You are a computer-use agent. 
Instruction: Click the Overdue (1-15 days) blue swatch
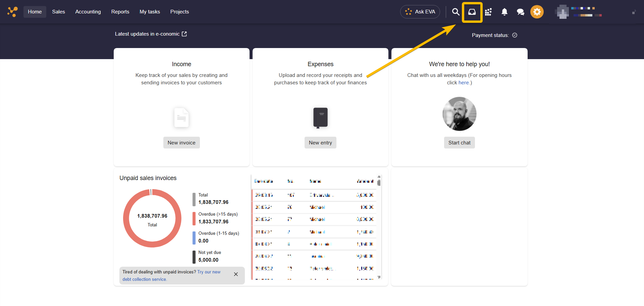point(194,238)
